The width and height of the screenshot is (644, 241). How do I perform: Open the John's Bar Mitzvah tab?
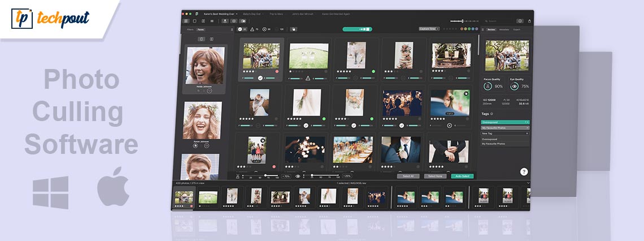[303, 14]
